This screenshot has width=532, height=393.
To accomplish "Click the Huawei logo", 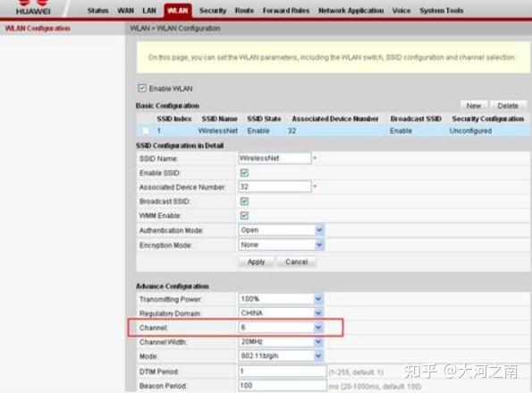I will point(33,7).
